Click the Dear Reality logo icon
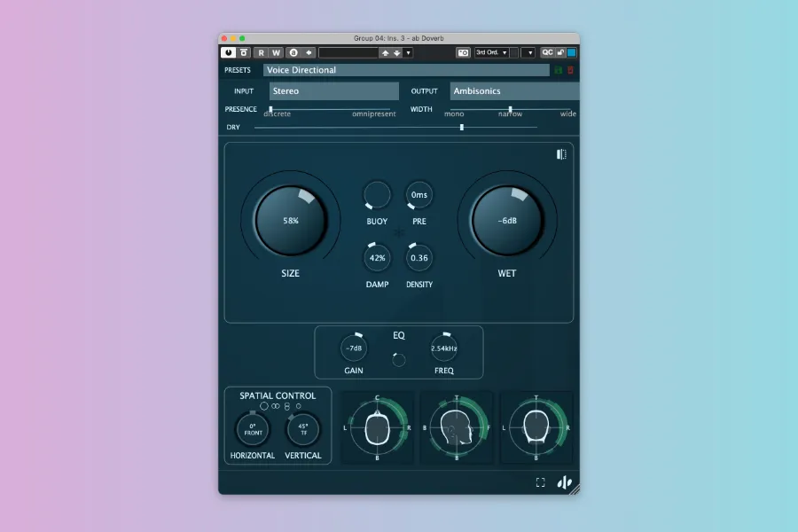 (563, 482)
